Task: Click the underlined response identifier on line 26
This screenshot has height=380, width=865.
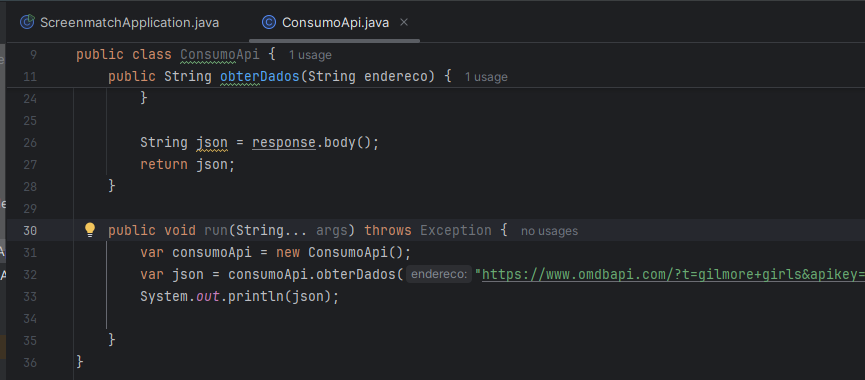Action: [284, 142]
